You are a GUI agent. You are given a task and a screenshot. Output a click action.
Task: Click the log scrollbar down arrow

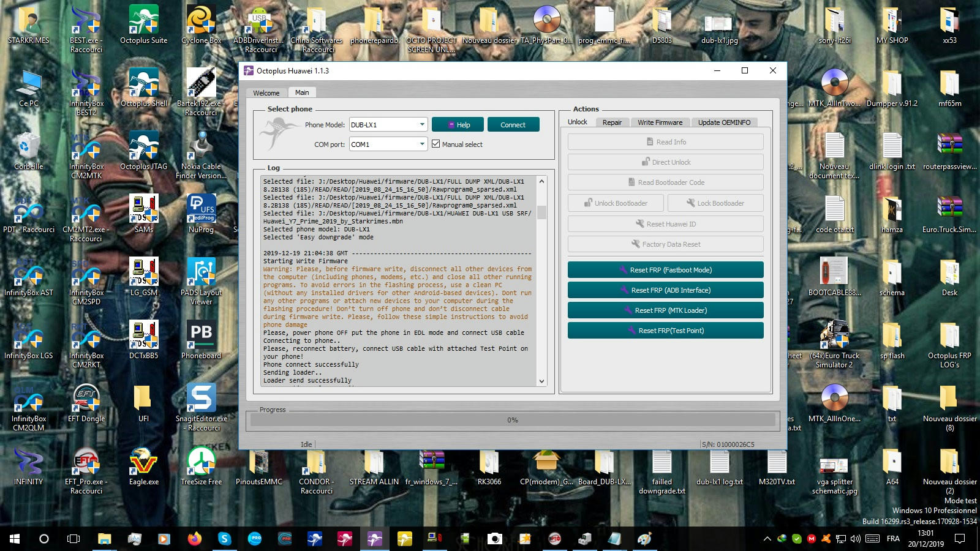(x=541, y=381)
